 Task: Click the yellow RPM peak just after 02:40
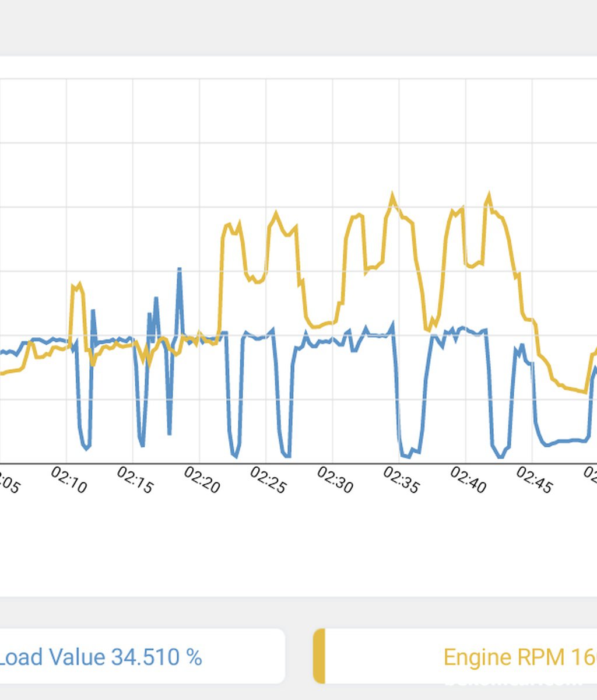tap(489, 195)
